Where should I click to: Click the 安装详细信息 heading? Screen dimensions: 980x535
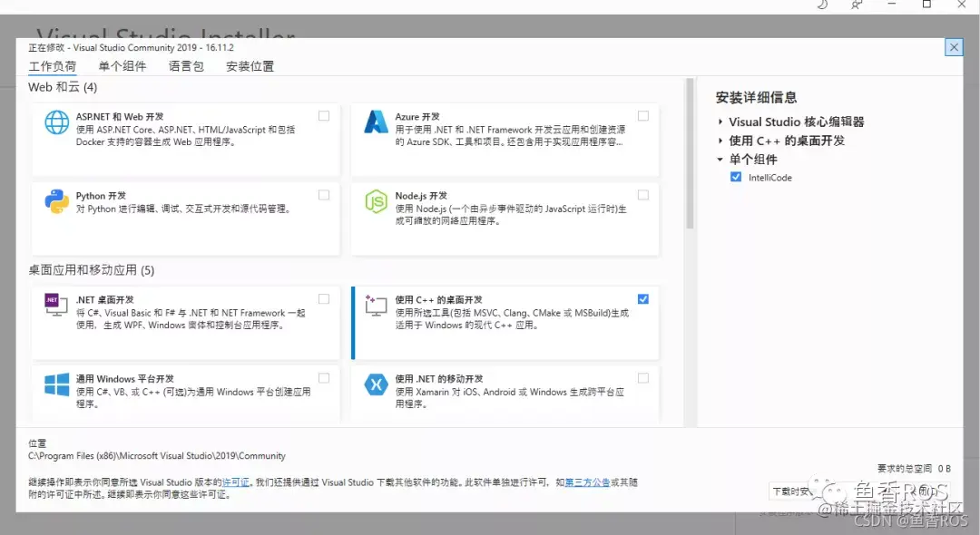(x=756, y=97)
